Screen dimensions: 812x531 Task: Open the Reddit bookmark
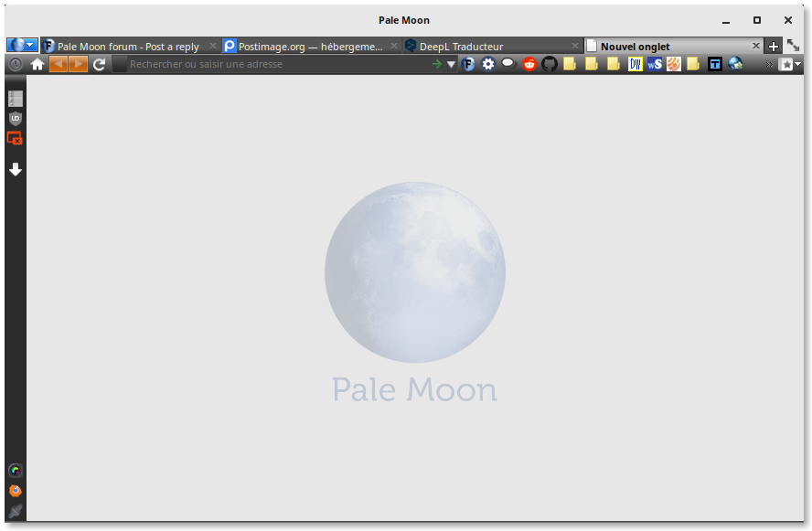coord(529,64)
